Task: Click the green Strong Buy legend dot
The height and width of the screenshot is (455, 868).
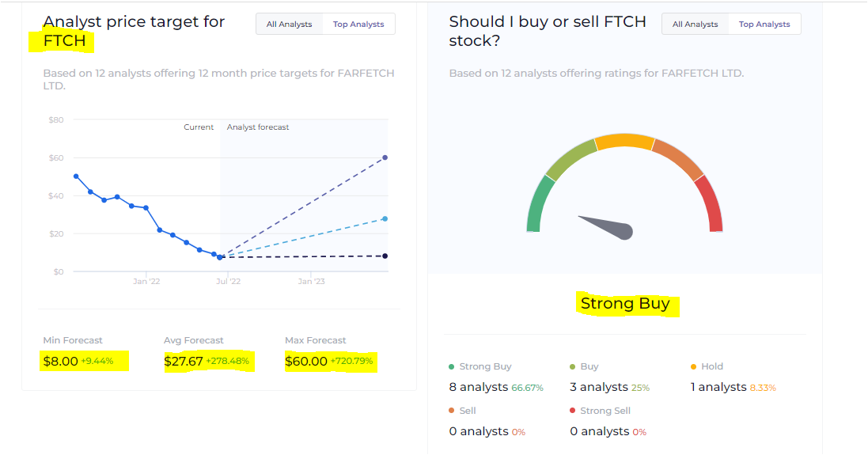Action: 452,366
